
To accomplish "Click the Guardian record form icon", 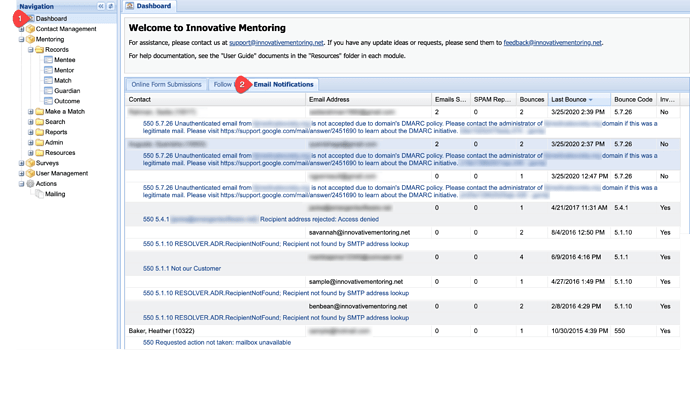I will pyautogui.click(x=48, y=91).
